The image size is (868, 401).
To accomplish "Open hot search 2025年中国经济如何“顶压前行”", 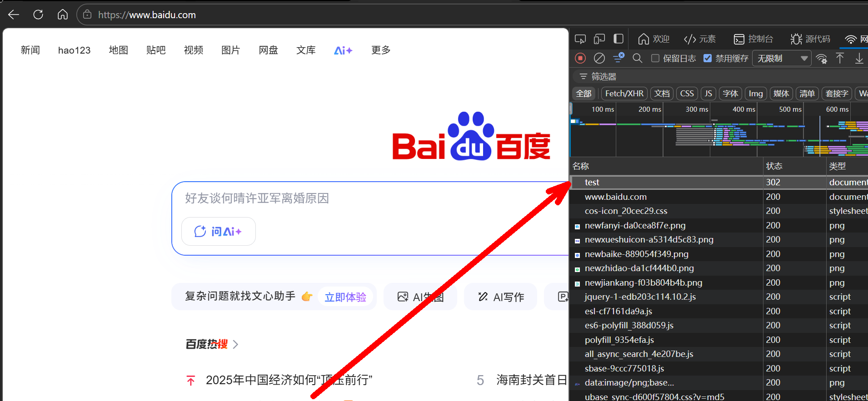I will (x=289, y=380).
